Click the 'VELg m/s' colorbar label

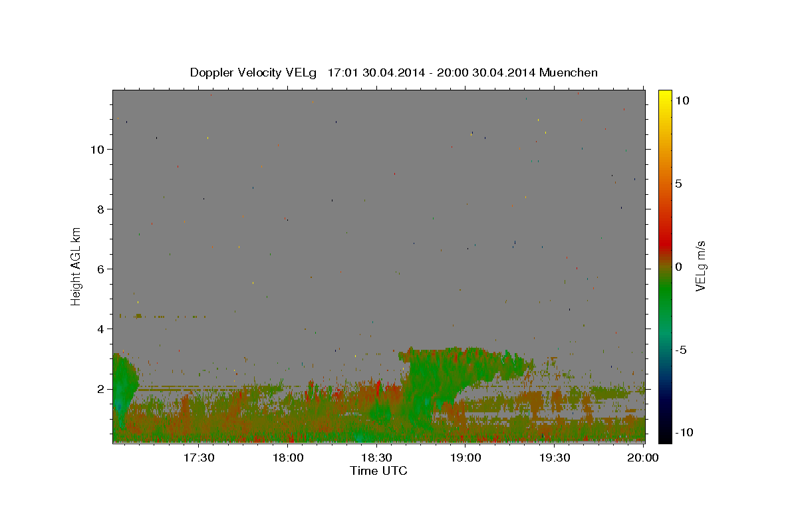click(700, 266)
